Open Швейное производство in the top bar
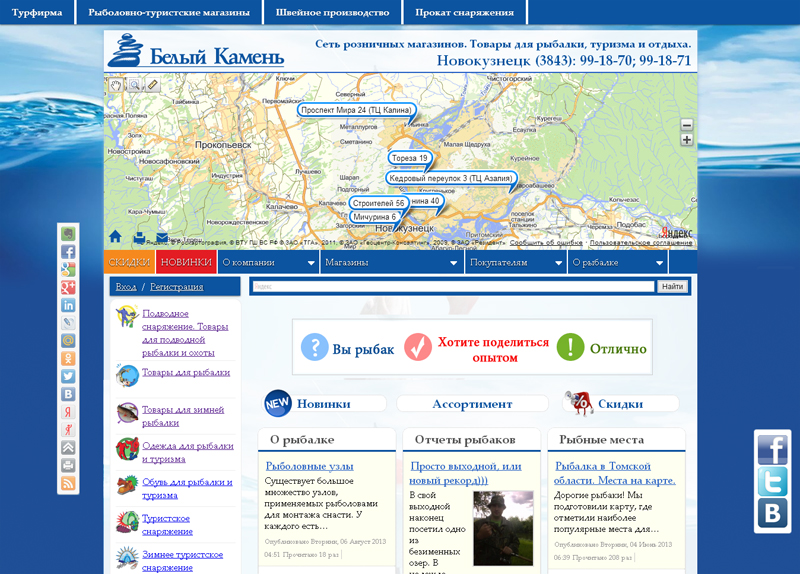Viewport: 800px width, 574px height. pos(333,12)
